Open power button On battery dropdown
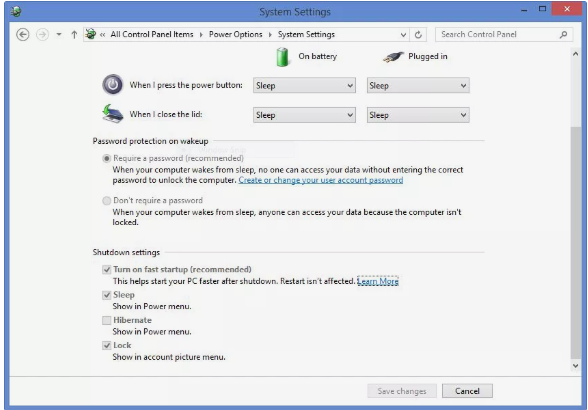 [304, 86]
